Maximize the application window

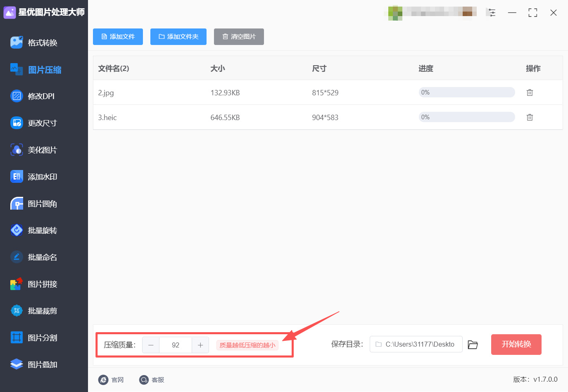533,13
